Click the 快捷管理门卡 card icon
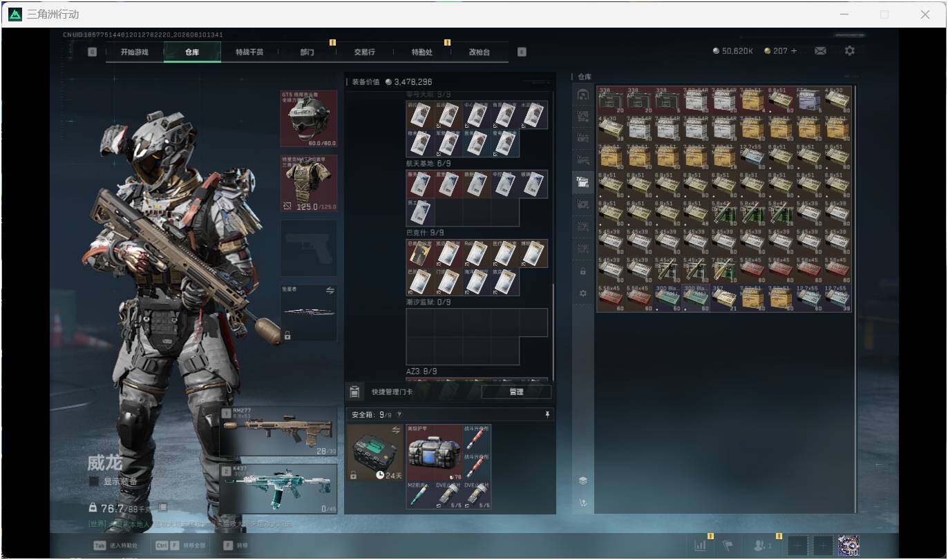The height and width of the screenshot is (560, 948). point(354,392)
